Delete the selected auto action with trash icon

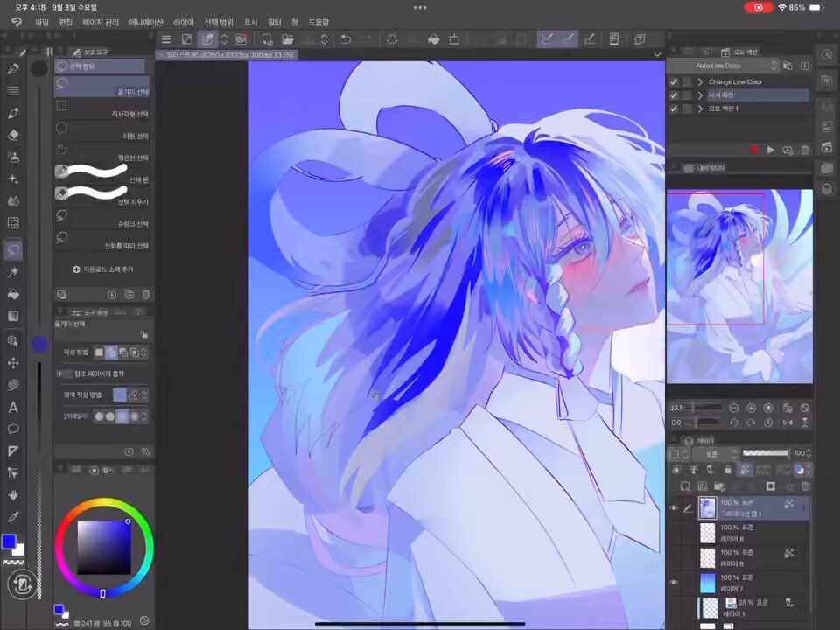coord(805,150)
